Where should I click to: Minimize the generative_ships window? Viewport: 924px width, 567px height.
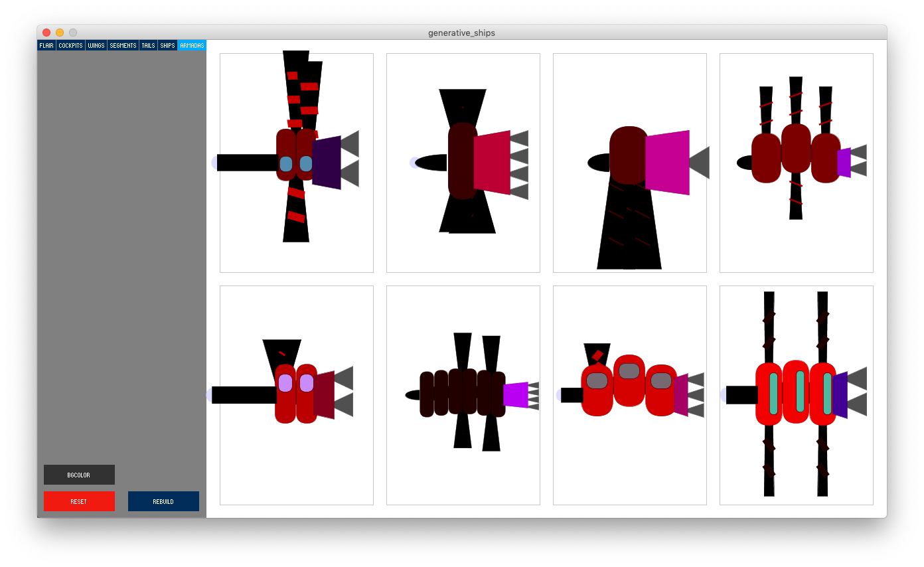pos(60,33)
